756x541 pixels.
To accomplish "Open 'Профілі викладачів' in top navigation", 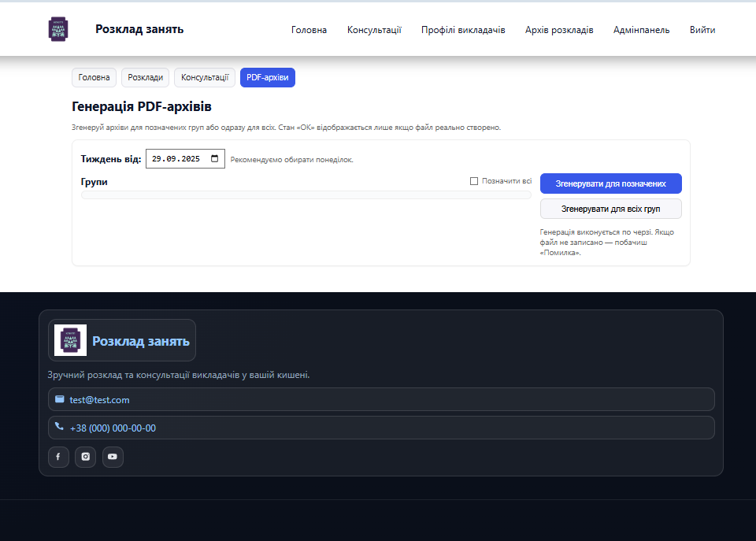I will click(x=463, y=30).
